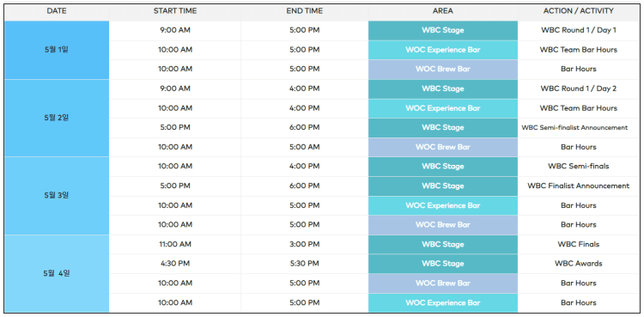Click 6:00 PM in the Finalist Announcement row

(x=304, y=186)
